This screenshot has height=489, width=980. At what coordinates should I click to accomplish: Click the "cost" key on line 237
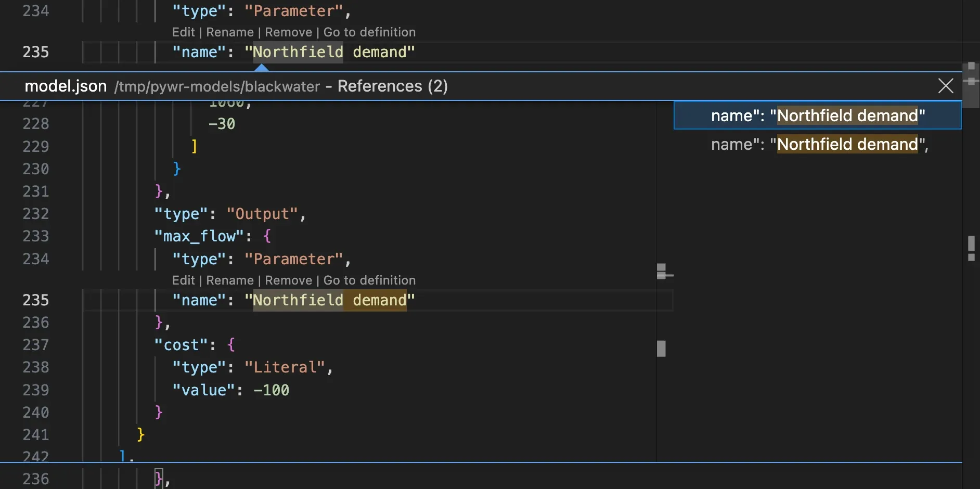181,345
